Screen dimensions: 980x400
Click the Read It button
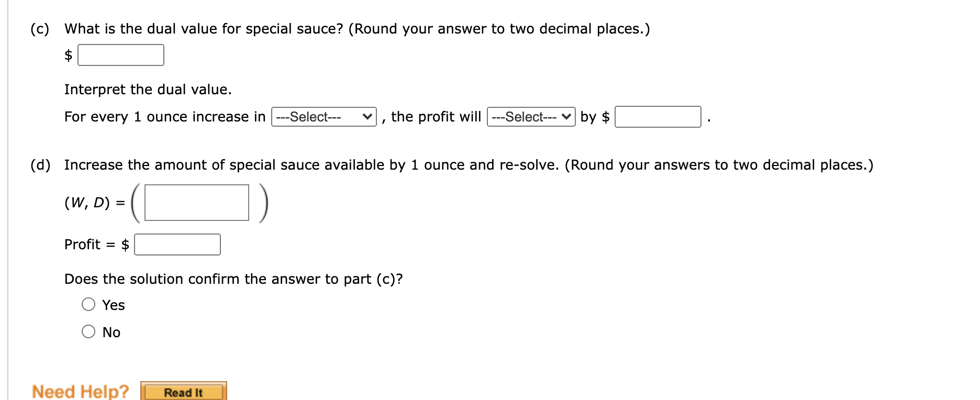pos(183,392)
